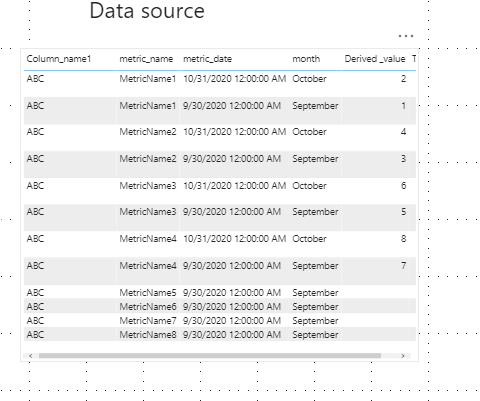Sort by Derived _value column header

click(x=375, y=59)
